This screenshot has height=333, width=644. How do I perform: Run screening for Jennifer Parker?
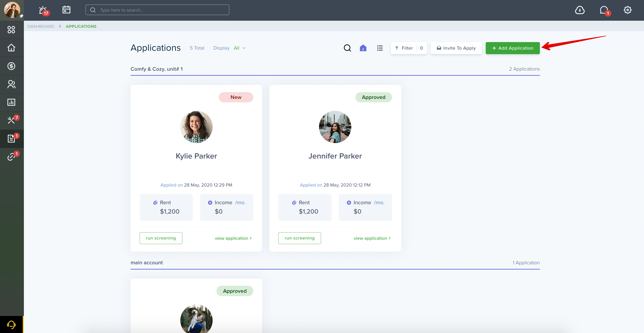[299, 238]
